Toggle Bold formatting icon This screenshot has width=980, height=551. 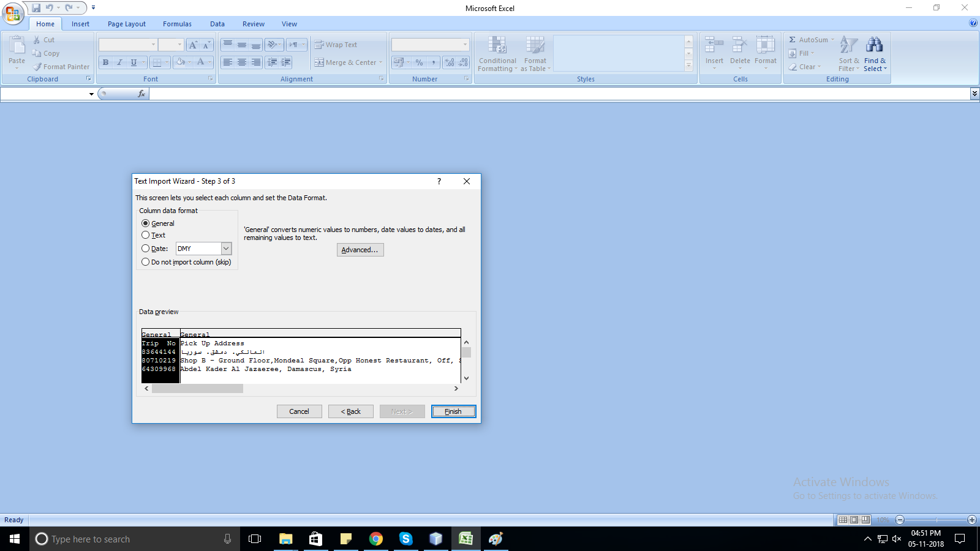105,62
